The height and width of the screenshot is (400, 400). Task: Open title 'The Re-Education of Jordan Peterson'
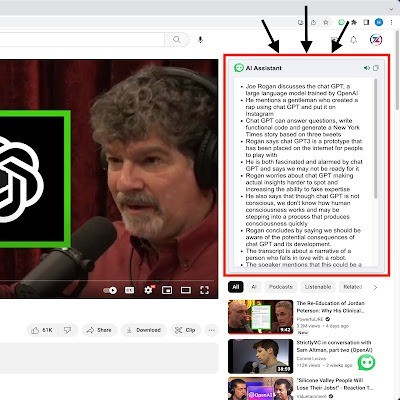(x=330, y=307)
